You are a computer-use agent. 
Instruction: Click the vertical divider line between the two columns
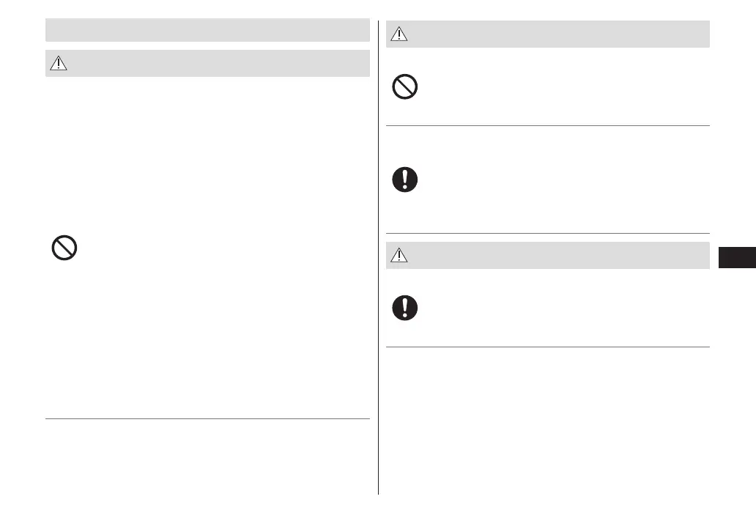point(379,256)
